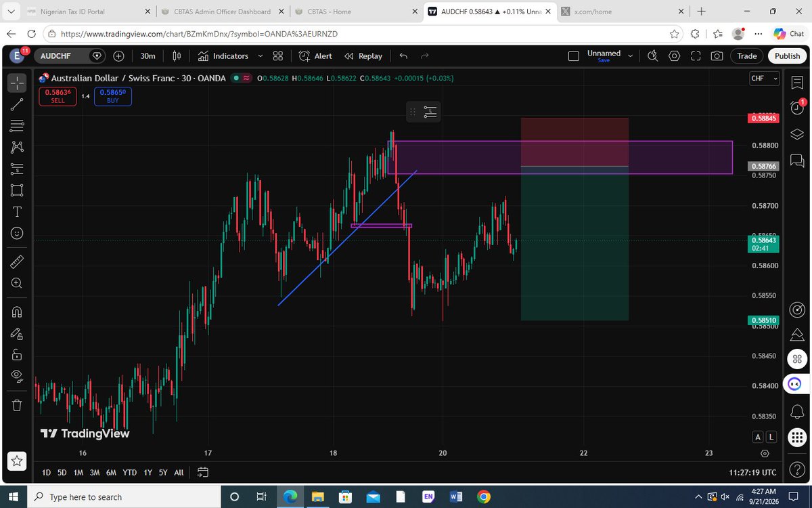Open the Alerts clock panel icon

(796, 107)
